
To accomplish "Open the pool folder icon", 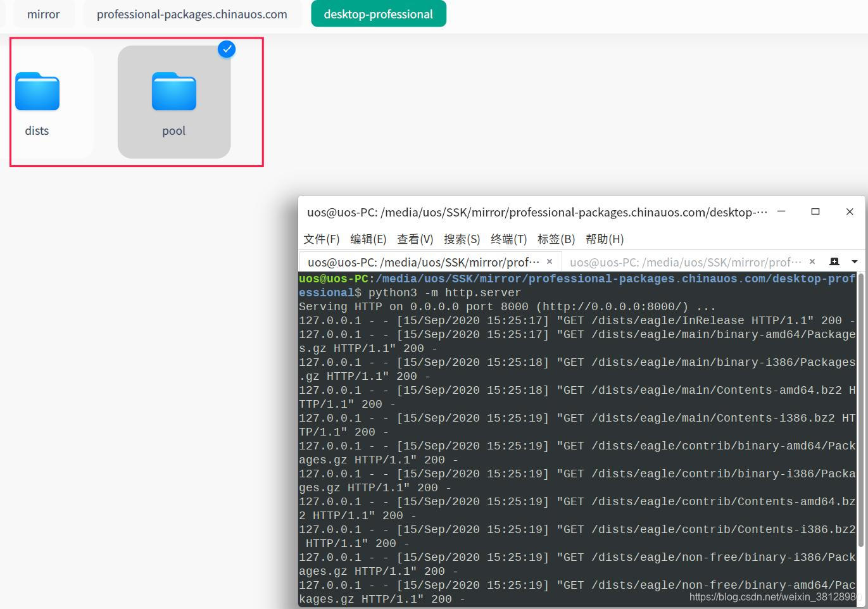I will 174,92.
